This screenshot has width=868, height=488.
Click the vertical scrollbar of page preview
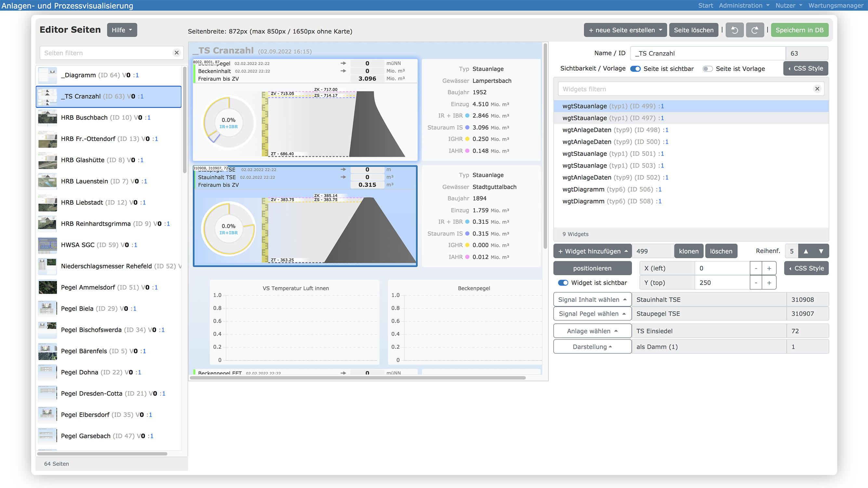coord(545,146)
